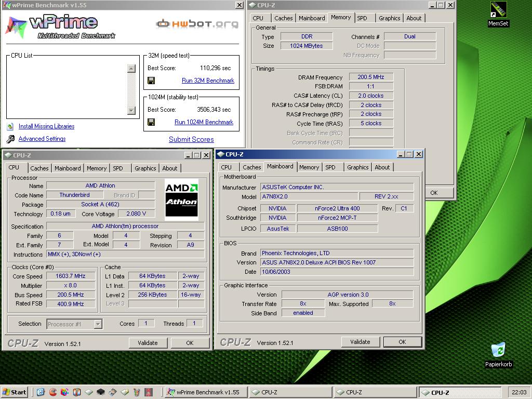
Task: Launch the first blue quick-launch icon
Action: [41, 392]
